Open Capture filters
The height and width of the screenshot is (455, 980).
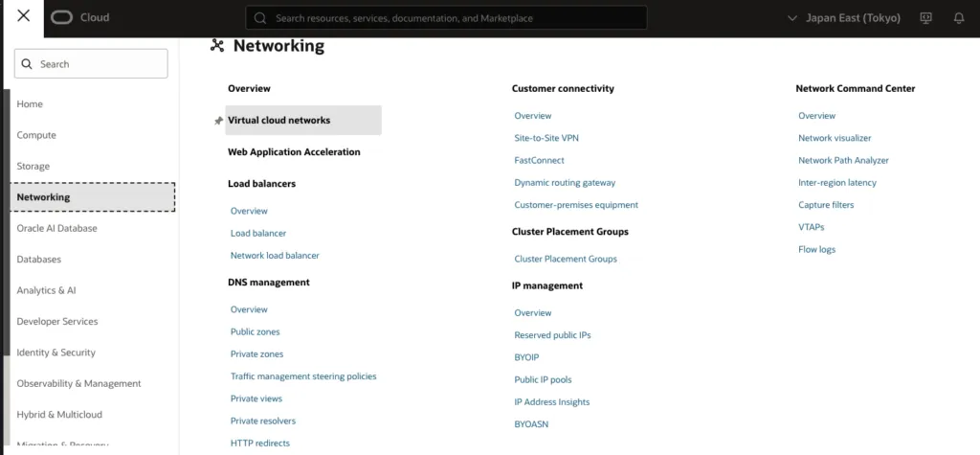pyautogui.click(x=826, y=205)
